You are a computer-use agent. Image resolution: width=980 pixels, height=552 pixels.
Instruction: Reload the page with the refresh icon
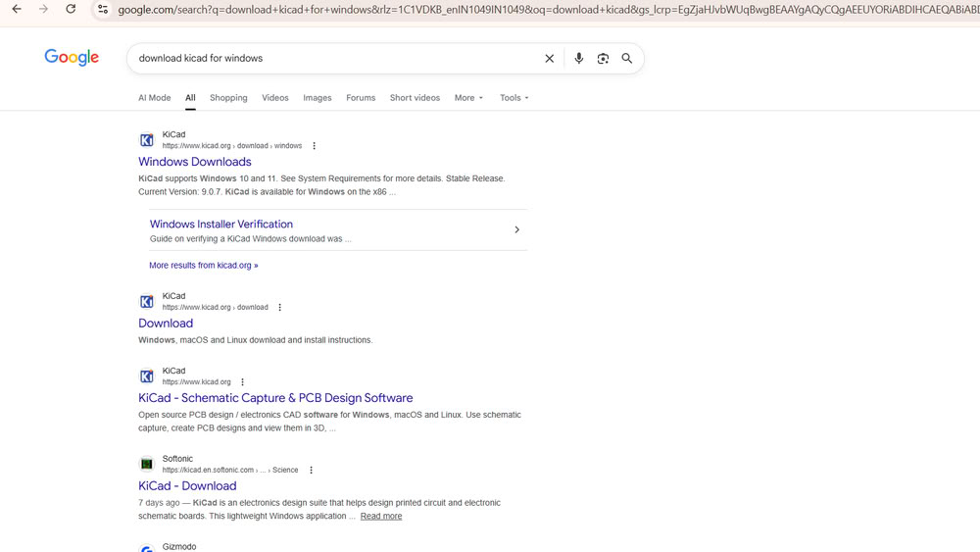[71, 10]
